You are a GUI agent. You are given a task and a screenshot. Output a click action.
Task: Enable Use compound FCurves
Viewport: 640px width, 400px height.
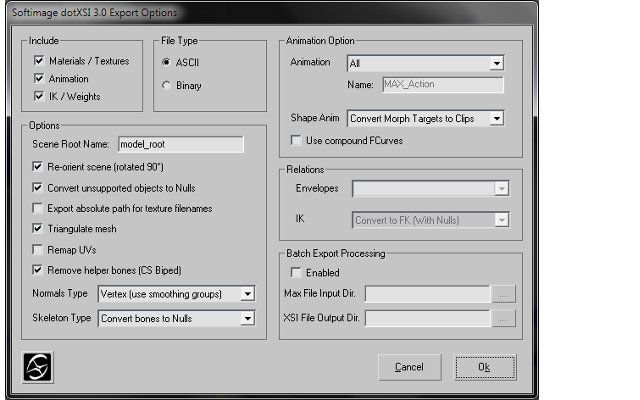coord(296,140)
